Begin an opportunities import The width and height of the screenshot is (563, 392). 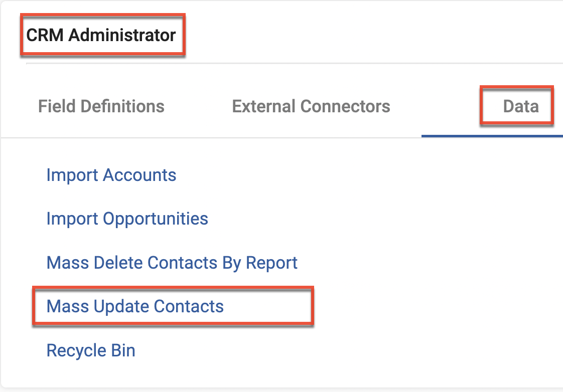click(x=127, y=219)
